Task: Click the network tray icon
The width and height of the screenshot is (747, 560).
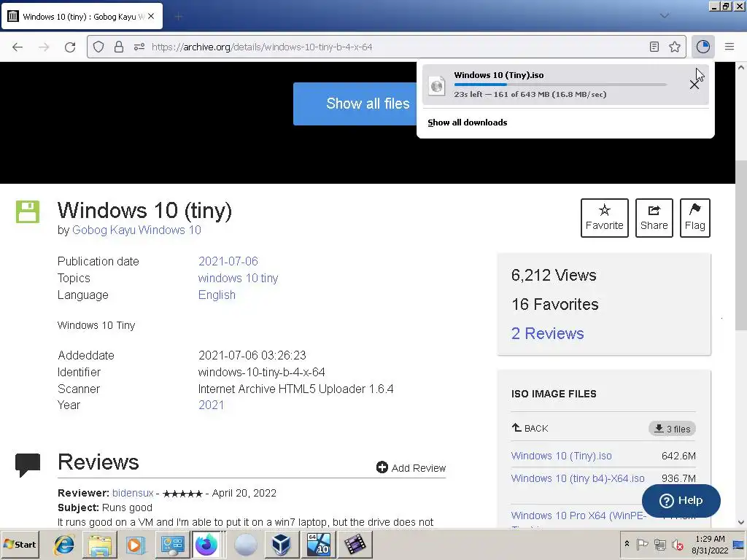Action: point(659,544)
